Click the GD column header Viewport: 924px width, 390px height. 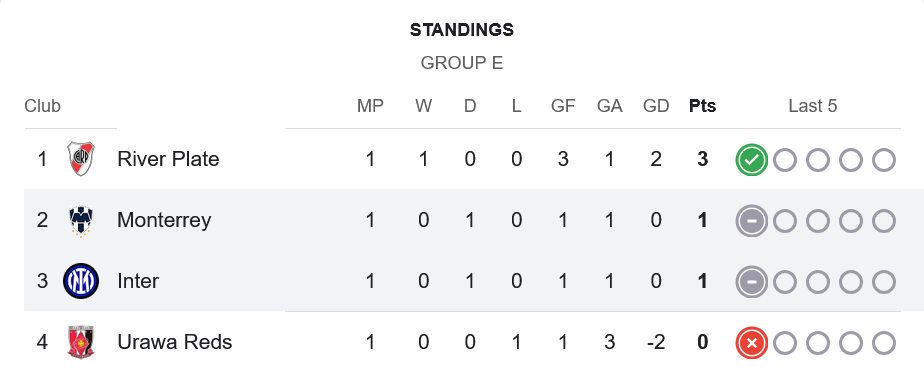point(656,106)
